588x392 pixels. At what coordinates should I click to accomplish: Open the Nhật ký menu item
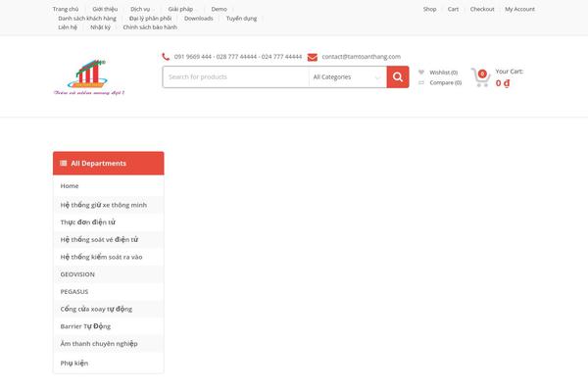[x=101, y=27]
